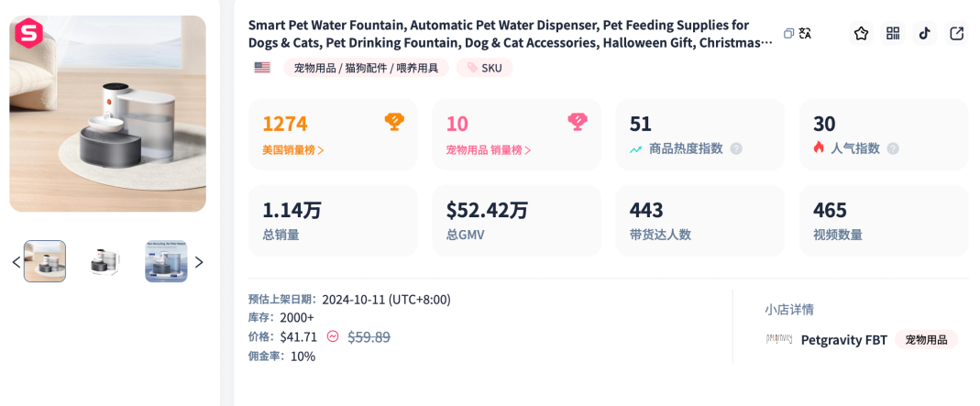This screenshot has width=980, height=406.
Task: Click help icon beside 人气指数
Action: [893, 148]
